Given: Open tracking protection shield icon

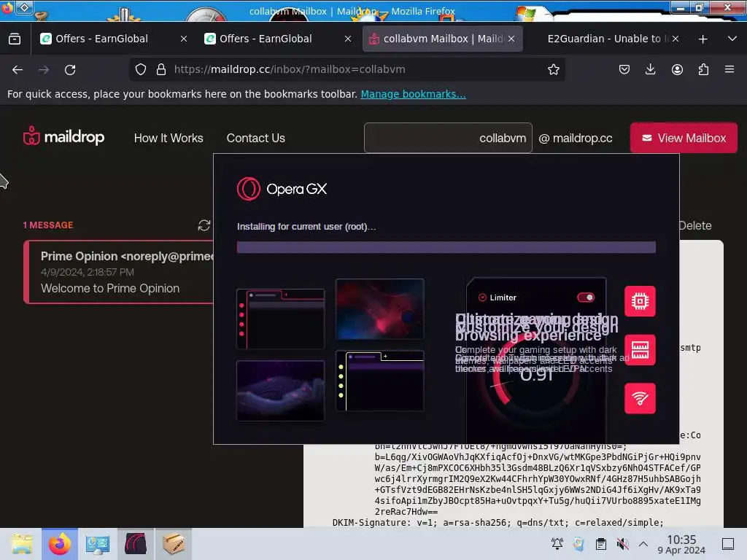Looking at the screenshot, I should (141, 69).
